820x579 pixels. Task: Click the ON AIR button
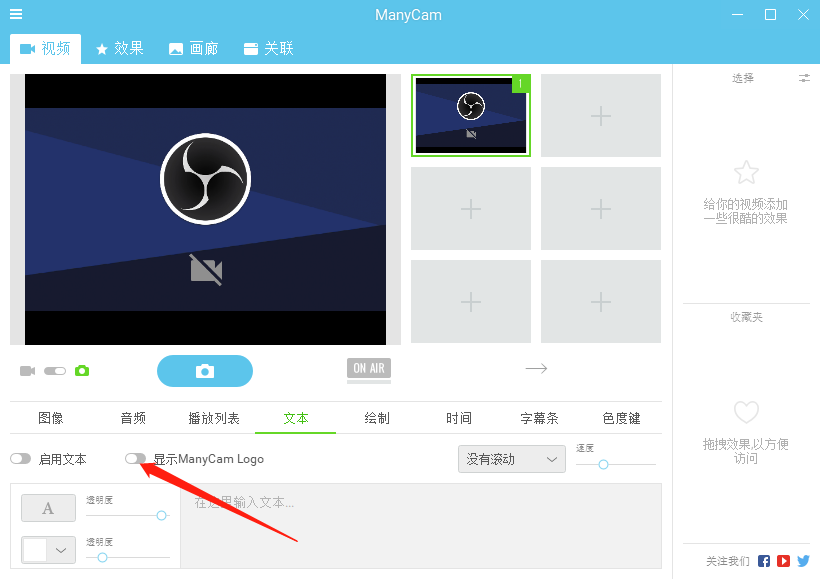click(x=369, y=368)
